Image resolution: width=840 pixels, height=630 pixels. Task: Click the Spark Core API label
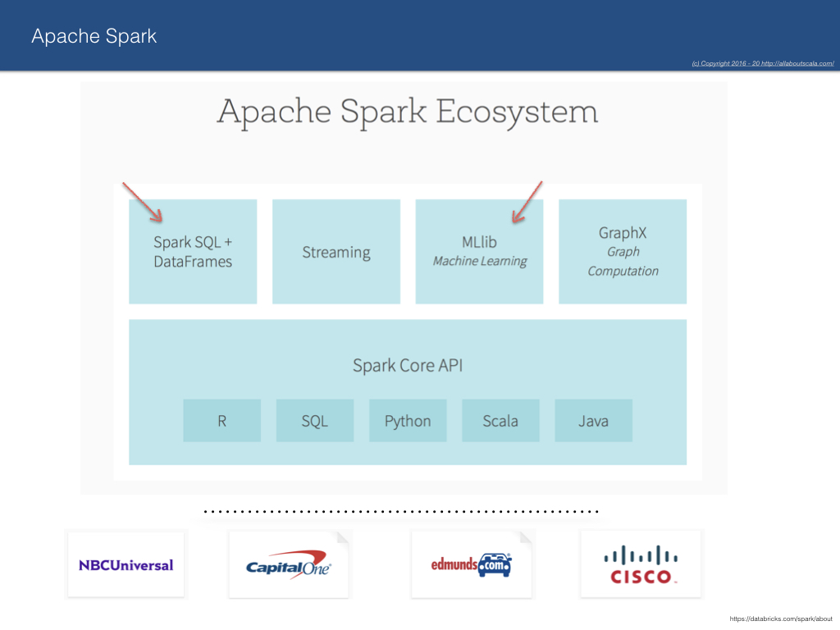pyautogui.click(x=408, y=365)
